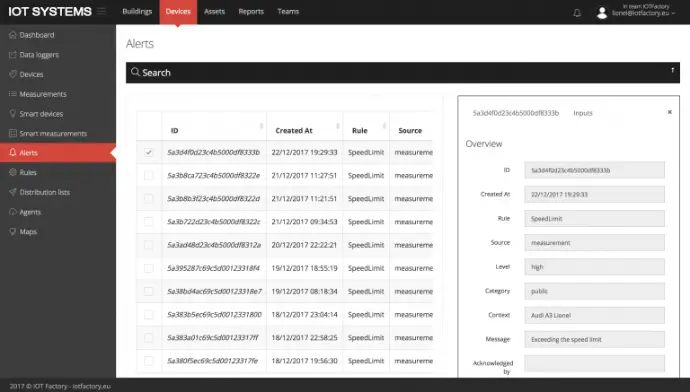
Task: Click the Smart measurements grid icon
Action: (x=12, y=133)
